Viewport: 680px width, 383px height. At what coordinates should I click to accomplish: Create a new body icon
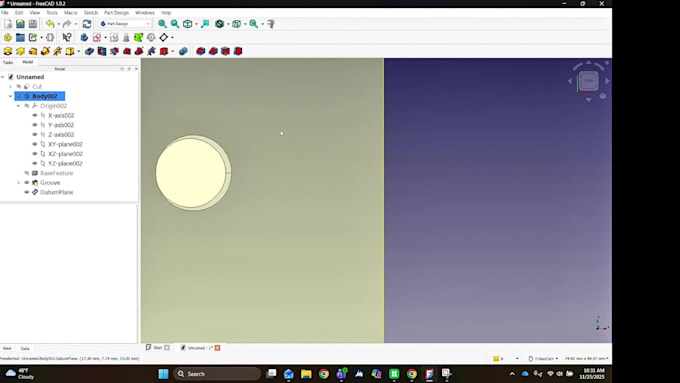pyautogui.click(x=84, y=38)
